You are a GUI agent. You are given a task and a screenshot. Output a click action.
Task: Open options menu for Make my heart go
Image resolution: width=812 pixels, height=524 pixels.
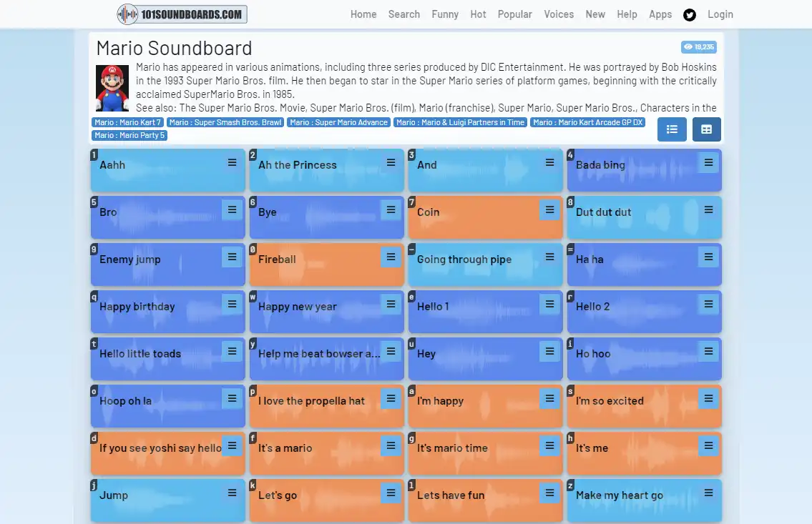[x=708, y=493]
